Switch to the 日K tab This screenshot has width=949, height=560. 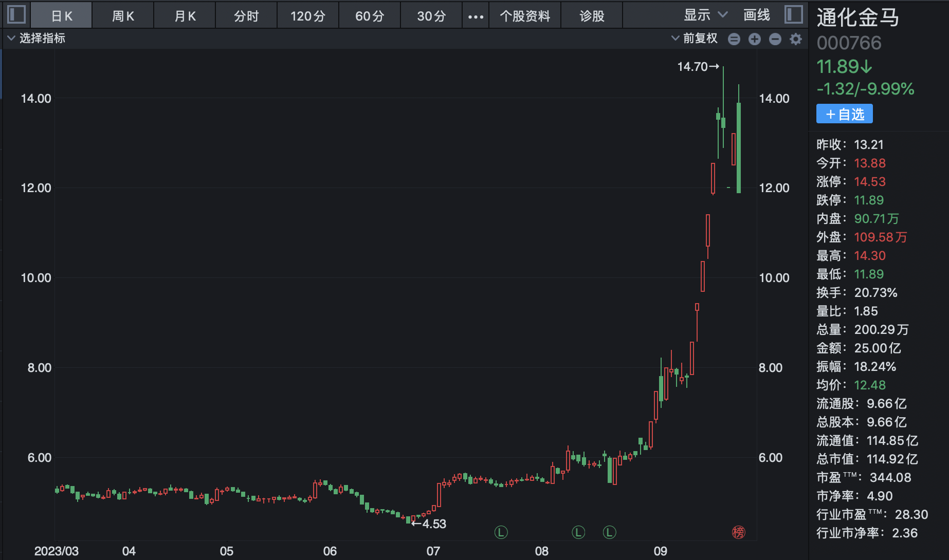pyautogui.click(x=62, y=15)
